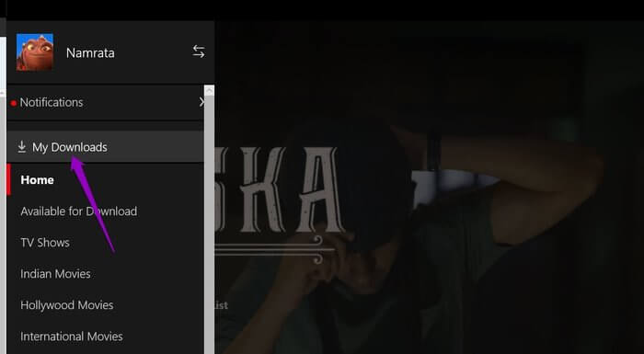
Task: Expand Notifications using the chevron arrow
Action: (201, 102)
